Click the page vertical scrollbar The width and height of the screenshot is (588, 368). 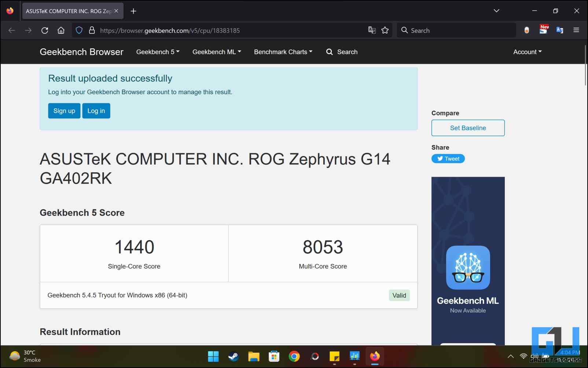585,66
